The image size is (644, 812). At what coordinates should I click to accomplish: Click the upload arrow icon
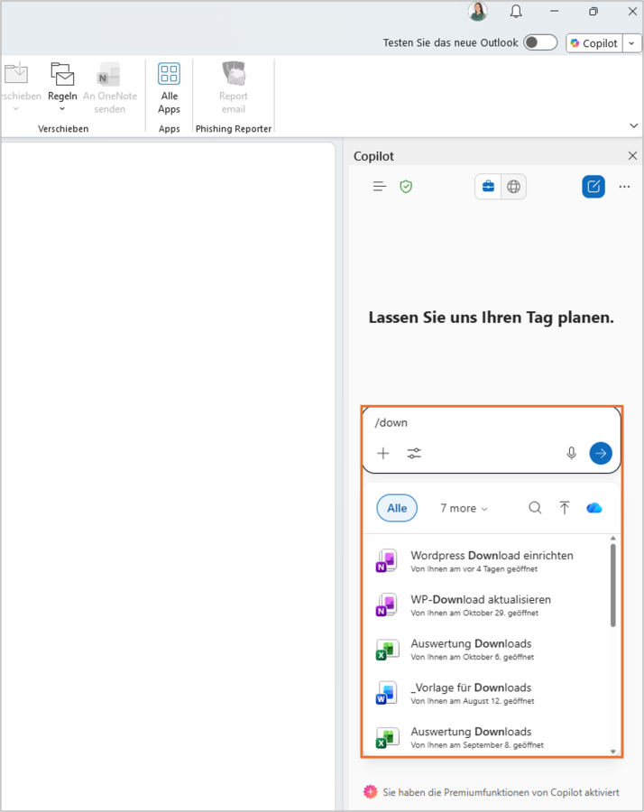[x=565, y=508]
